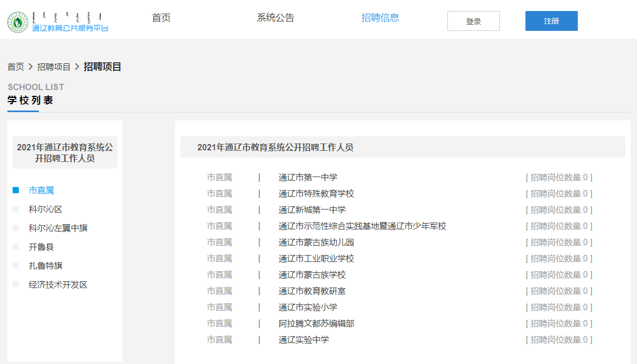Select 扎鲁特旗 in the sidebar list
The height and width of the screenshot is (364, 637).
click(x=46, y=266)
